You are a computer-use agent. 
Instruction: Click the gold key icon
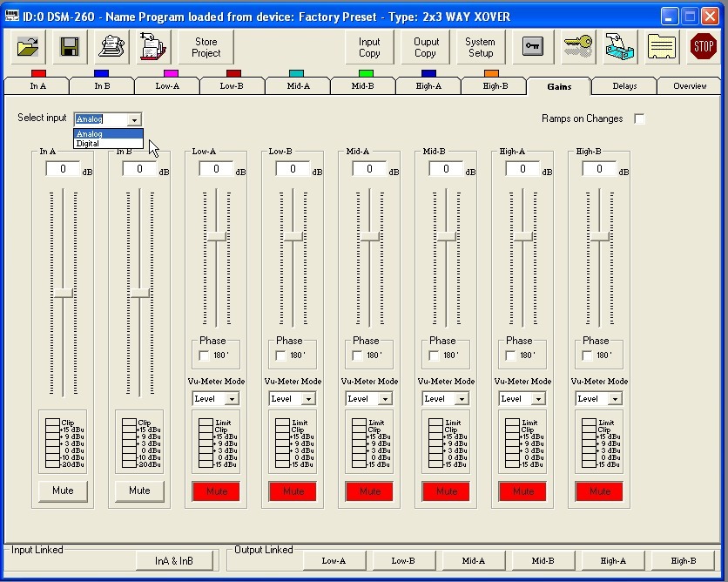point(577,47)
